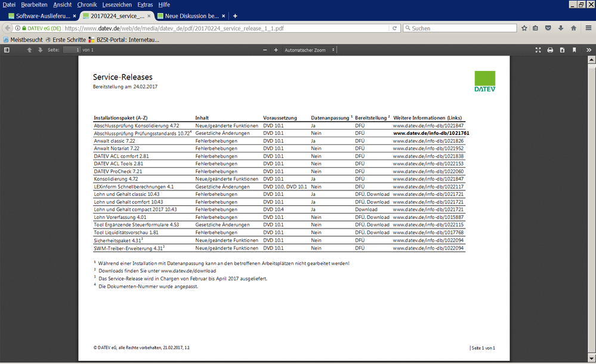The height and width of the screenshot is (364, 596).
Task: Open the Firefox downloads panel
Action: [x=561, y=28]
